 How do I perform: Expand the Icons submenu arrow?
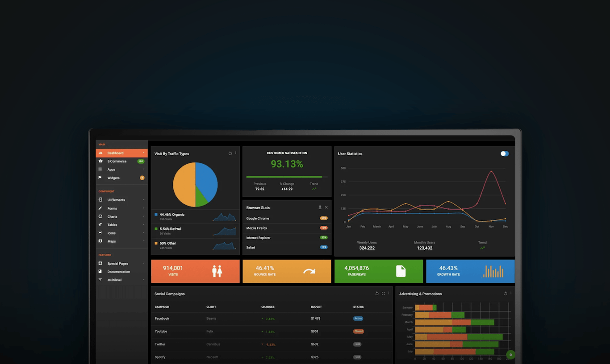[144, 233]
